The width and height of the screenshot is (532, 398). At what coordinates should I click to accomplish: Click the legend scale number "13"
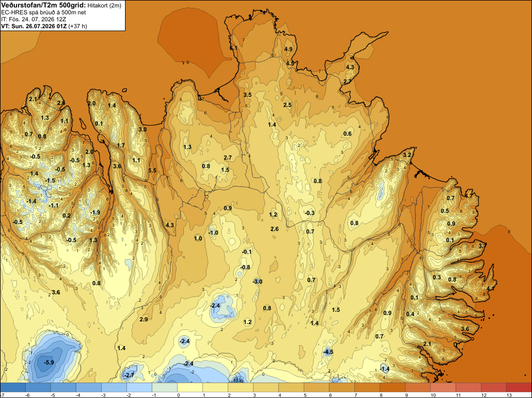pos(509,395)
